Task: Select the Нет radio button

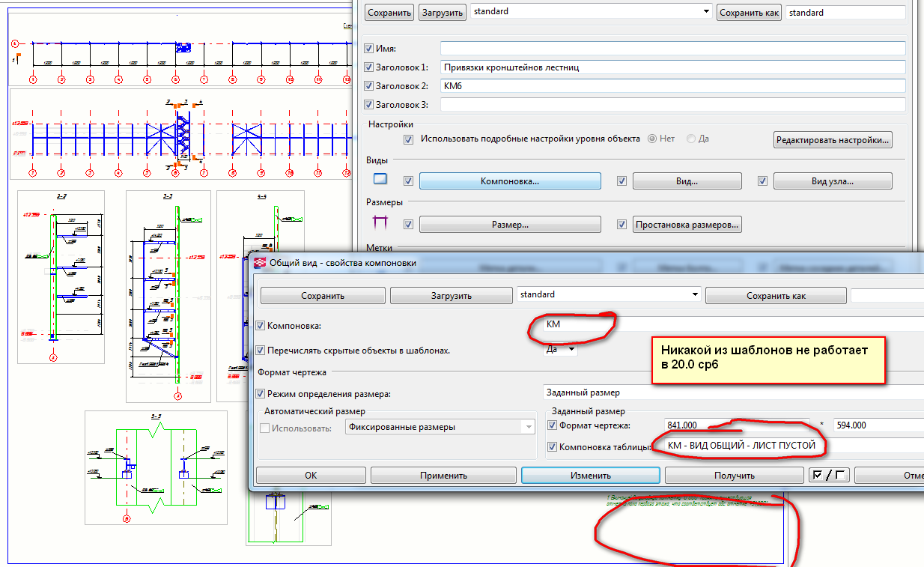Action: coord(652,139)
